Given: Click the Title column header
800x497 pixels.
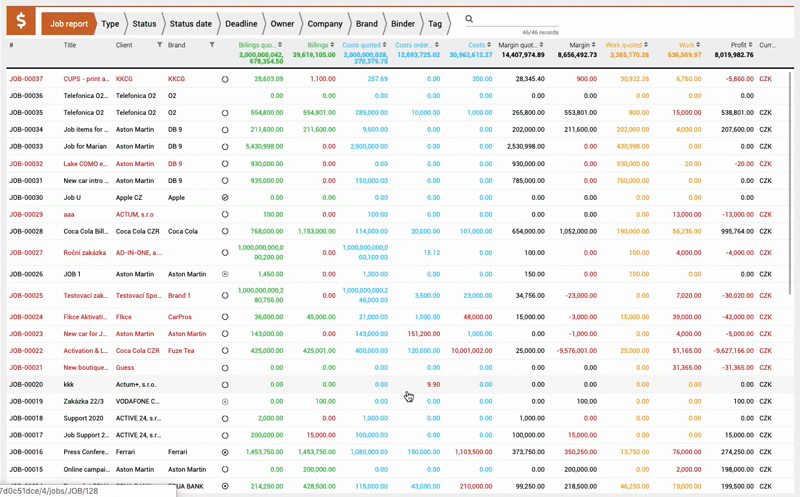Looking at the screenshot, I should click(x=70, y=45).
